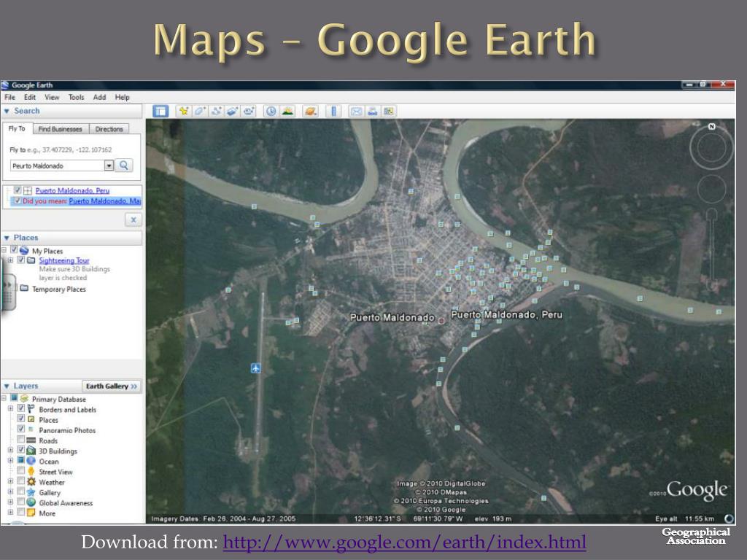This screenshot has width=747, height=560.
Task: Click the Fly To search input field
Action: pos(57,166)
